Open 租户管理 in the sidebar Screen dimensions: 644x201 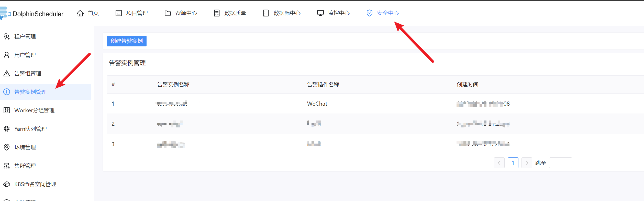coord(25,37)
